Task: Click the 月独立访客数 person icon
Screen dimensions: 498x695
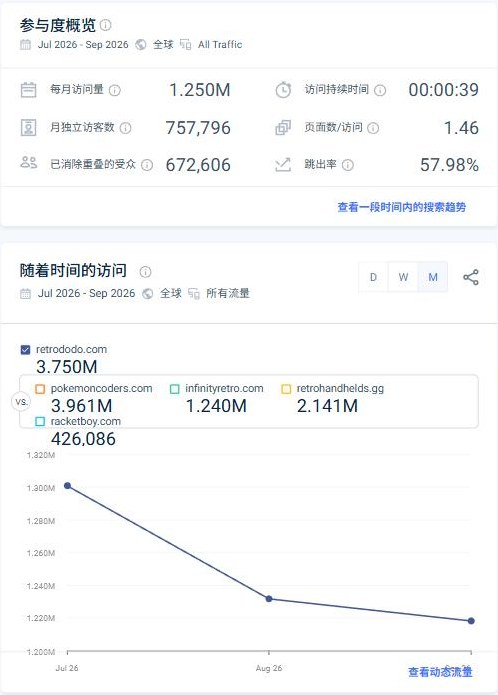Action: pos(29,128)
